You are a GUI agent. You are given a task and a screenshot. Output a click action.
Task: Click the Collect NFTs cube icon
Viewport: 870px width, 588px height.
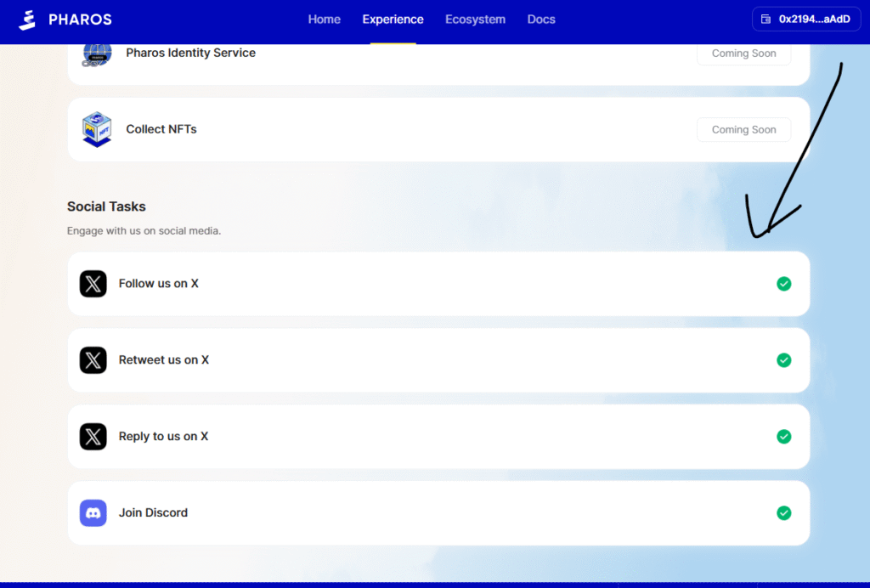coord(97,129)
